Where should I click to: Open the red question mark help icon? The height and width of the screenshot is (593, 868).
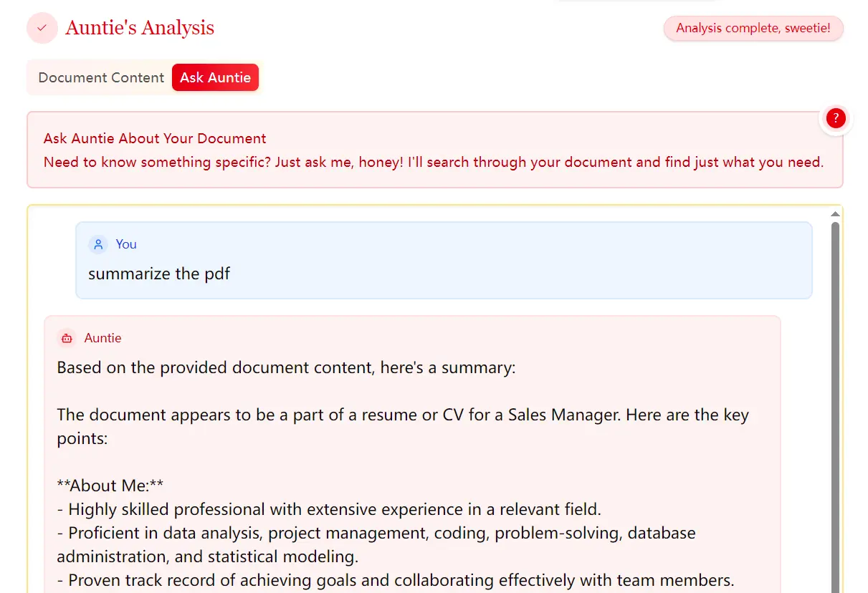[x=835, y=119]
